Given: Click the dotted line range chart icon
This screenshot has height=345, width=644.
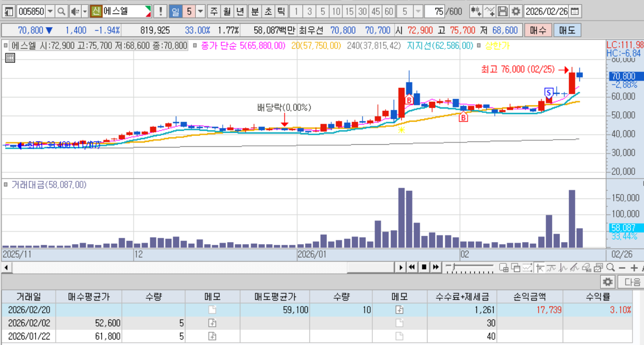Looking at the screenshot, I should click(527, 268).
